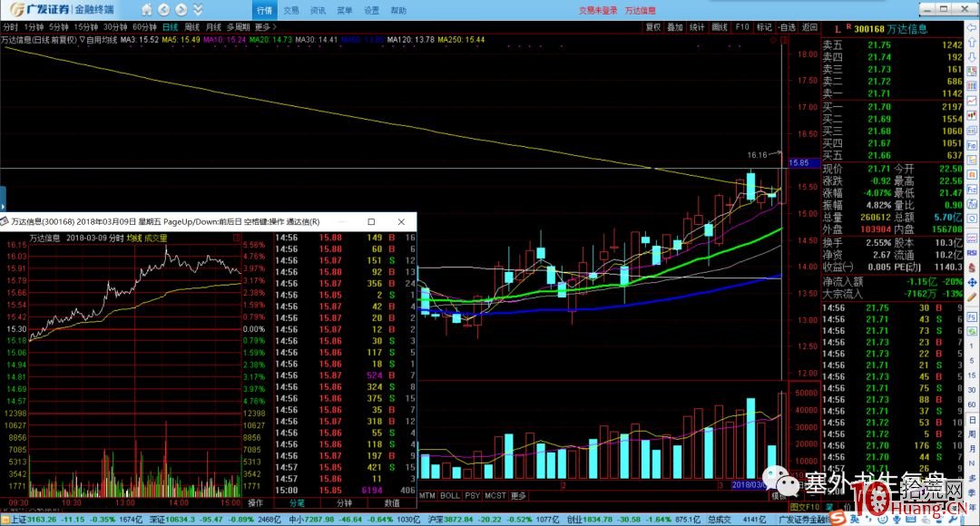Click the up arrow sidebar icon

[973, 43]
